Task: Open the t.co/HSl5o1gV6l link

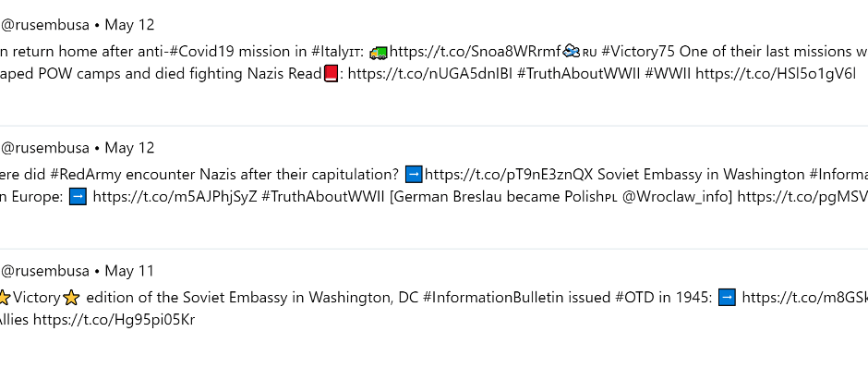Action: point(776,74)
